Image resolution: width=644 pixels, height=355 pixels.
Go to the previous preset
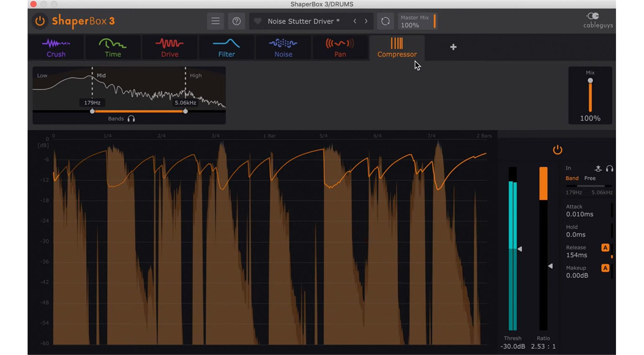click(x=355, y=21)
